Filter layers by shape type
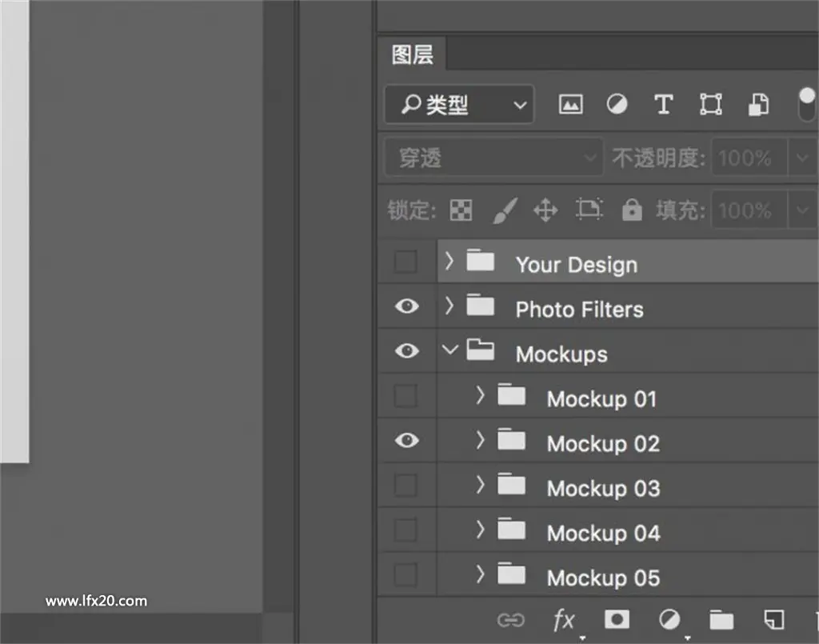Viewport: 819px width, 644px height. click(x=711, y=104)
